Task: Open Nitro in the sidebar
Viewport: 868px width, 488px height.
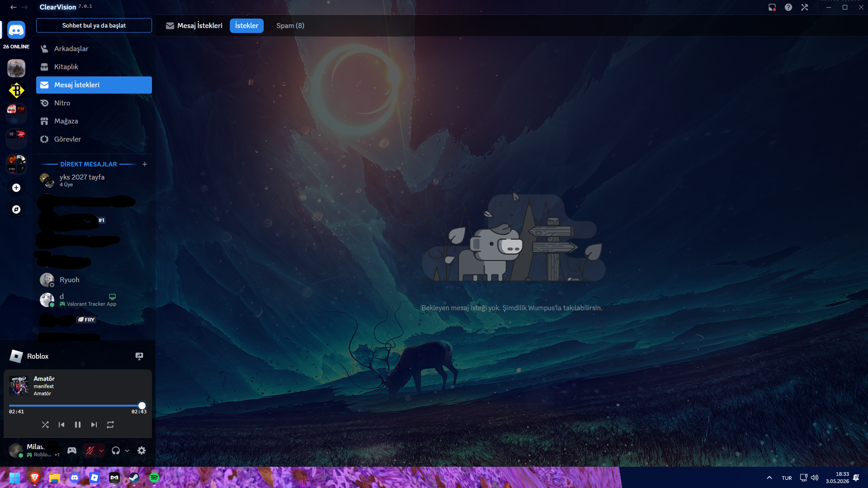Action: click(94, 103)
